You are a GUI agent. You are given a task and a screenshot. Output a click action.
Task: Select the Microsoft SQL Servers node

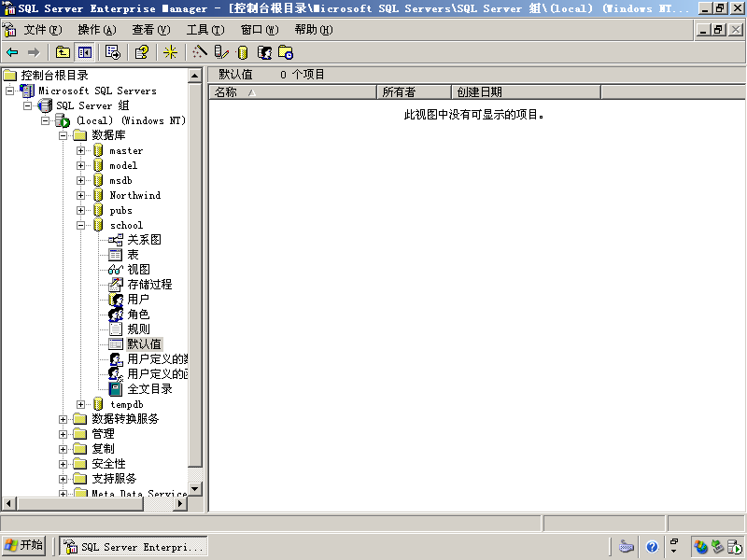[x=97, y=91]
